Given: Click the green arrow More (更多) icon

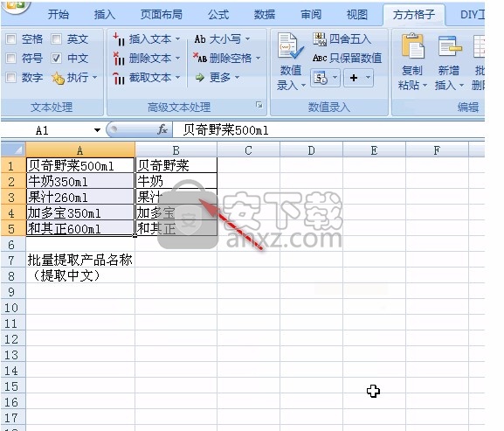Looking at the screenshot, I should click(x=200, y=78).
